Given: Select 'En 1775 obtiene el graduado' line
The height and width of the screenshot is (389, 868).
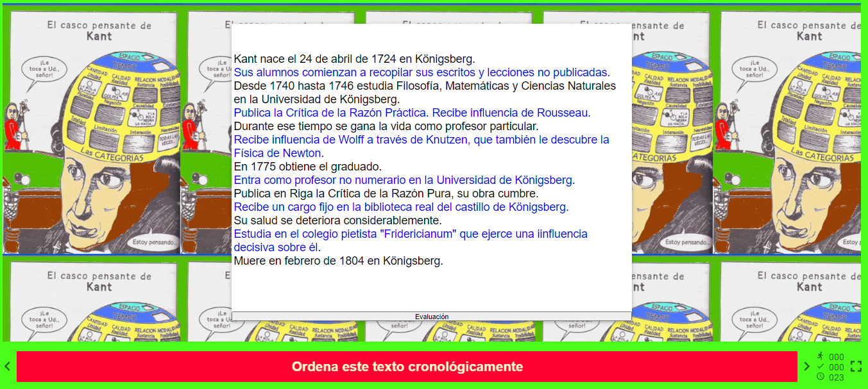Looking at the screenshot, I should 307,167.
